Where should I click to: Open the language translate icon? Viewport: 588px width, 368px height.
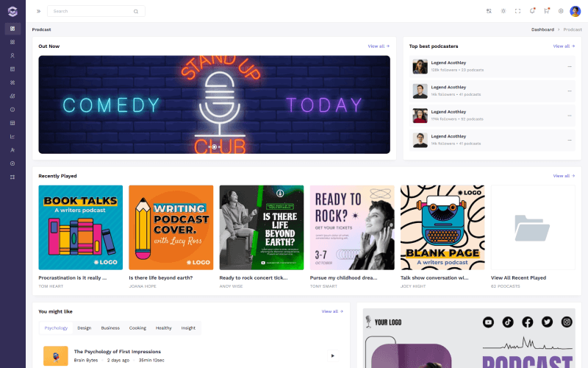tap(489, 11)
